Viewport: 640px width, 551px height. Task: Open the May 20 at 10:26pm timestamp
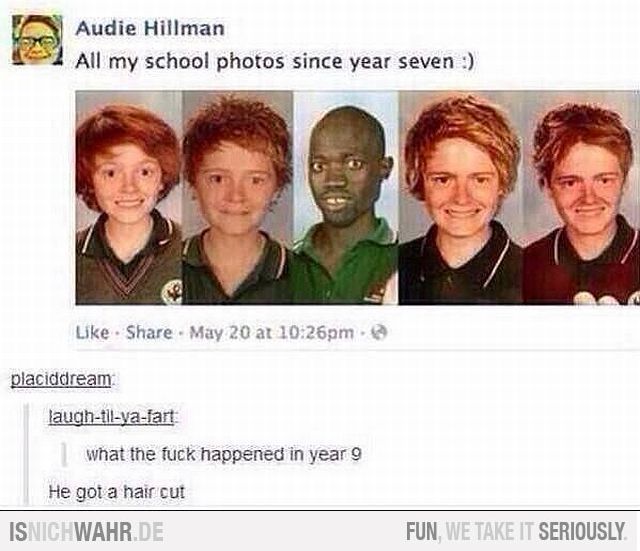[x=272, y=333]
